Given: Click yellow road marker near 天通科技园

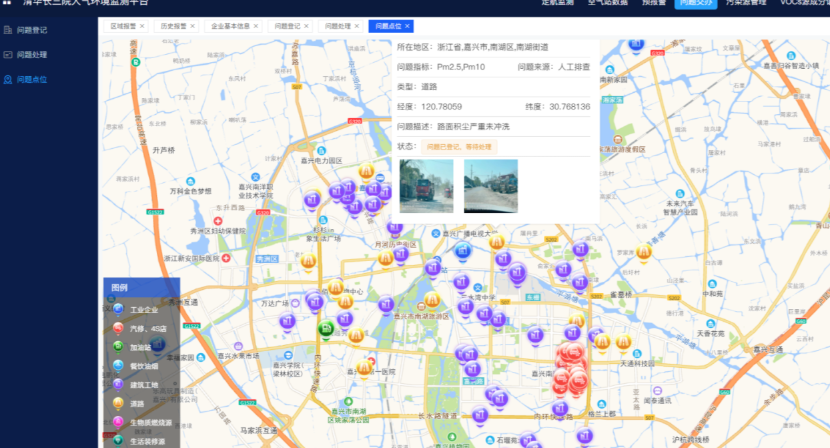Looking at the screenshot, I should 623,343.
